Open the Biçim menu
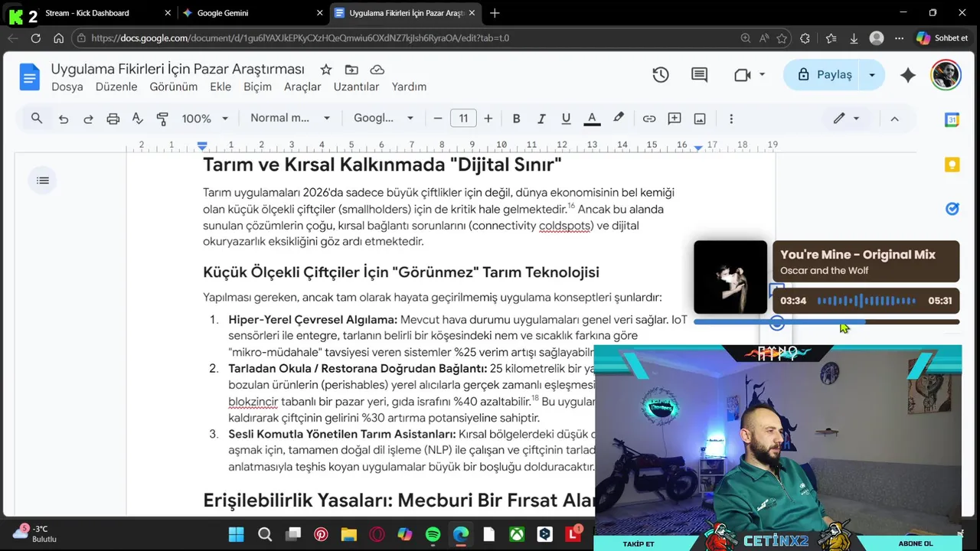The image size is (980, 551). pyautogui.click(x=257, y=86)
